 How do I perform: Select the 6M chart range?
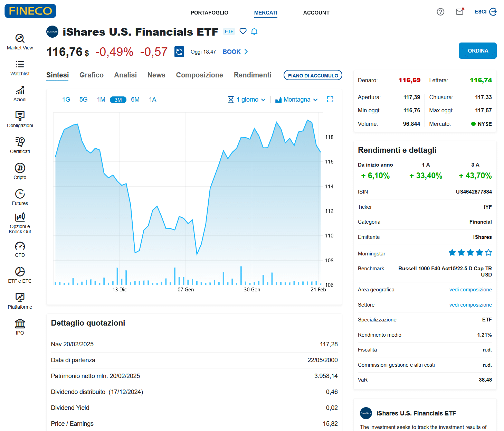click(x=135, y=100)
